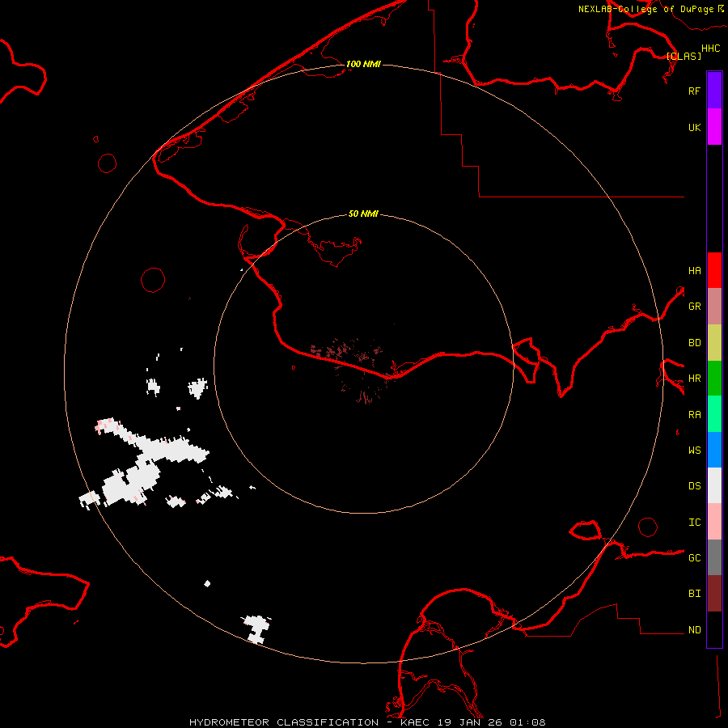This screenshot has height=728, width=728.
Task: Click the dark-red BI legend swatch
Action: 714,594
